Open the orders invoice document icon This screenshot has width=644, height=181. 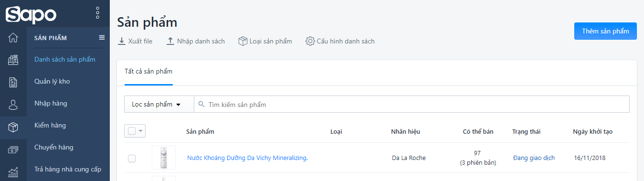13,82
